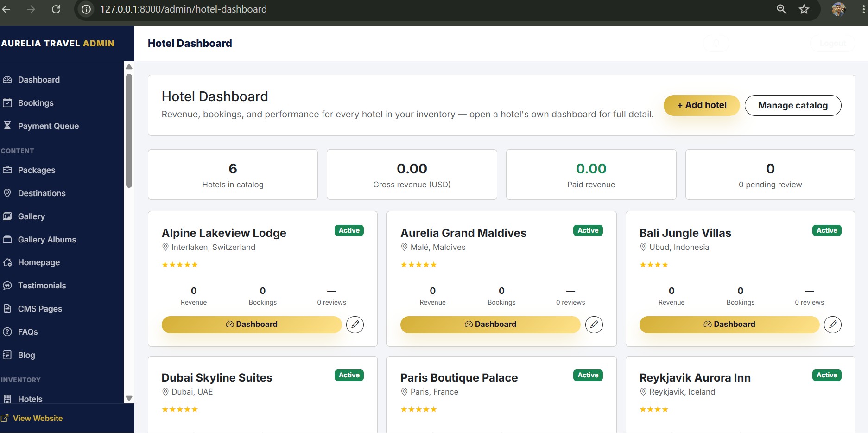Click Active badge on Dubai Skyline Suites
Screen dimensions: 868x433
click(349, 375)
